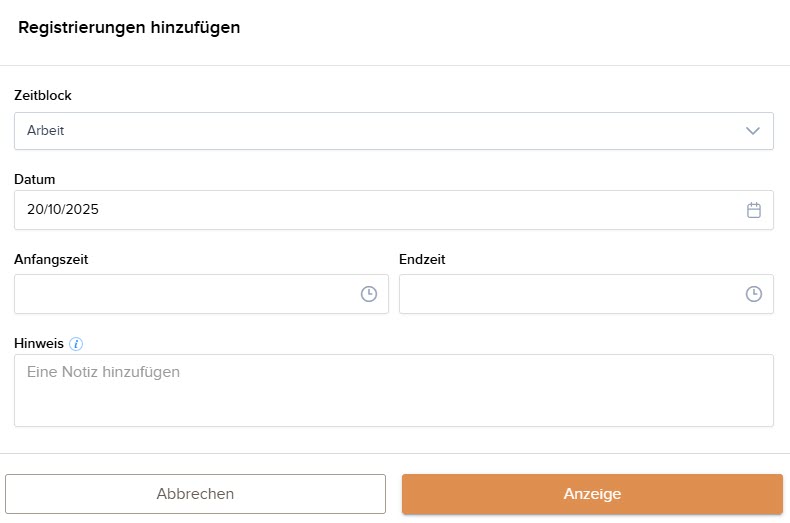790x523 pixels.
Task: Click the Endzeit field label
Action: 422,259
